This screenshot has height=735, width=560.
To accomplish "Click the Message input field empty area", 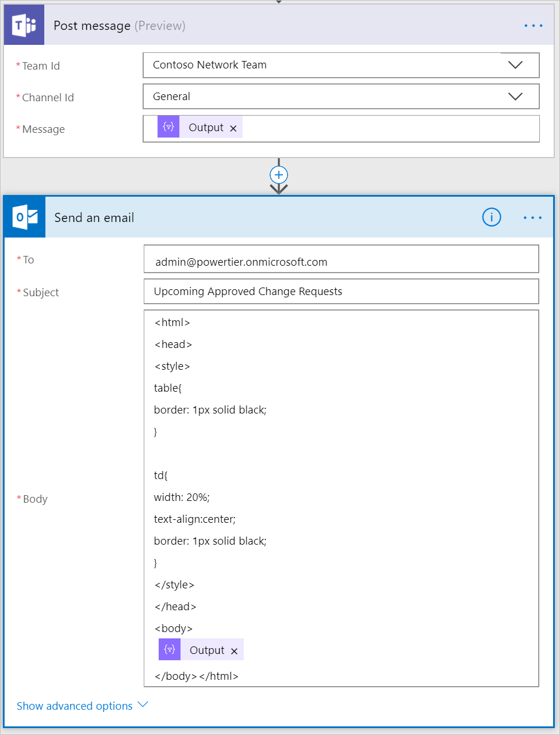I will (391, 128).
